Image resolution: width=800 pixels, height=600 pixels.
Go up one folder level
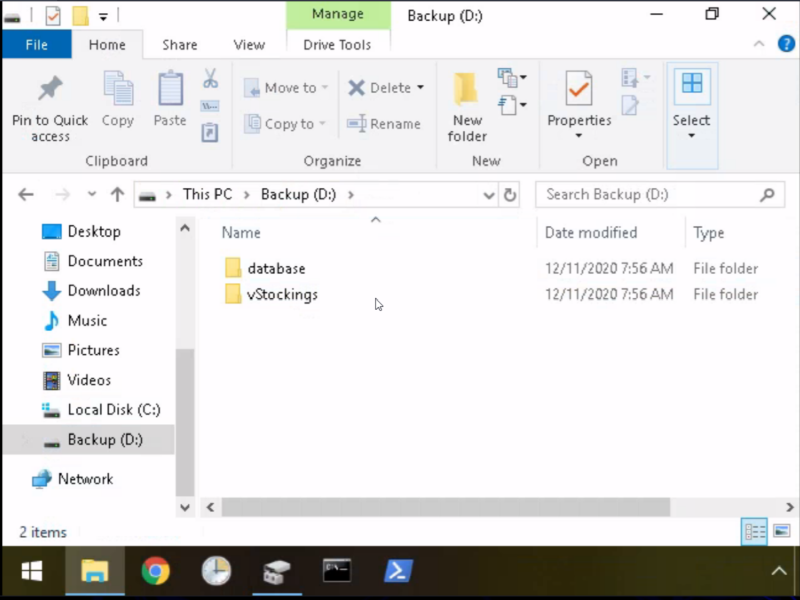[118, 195]
